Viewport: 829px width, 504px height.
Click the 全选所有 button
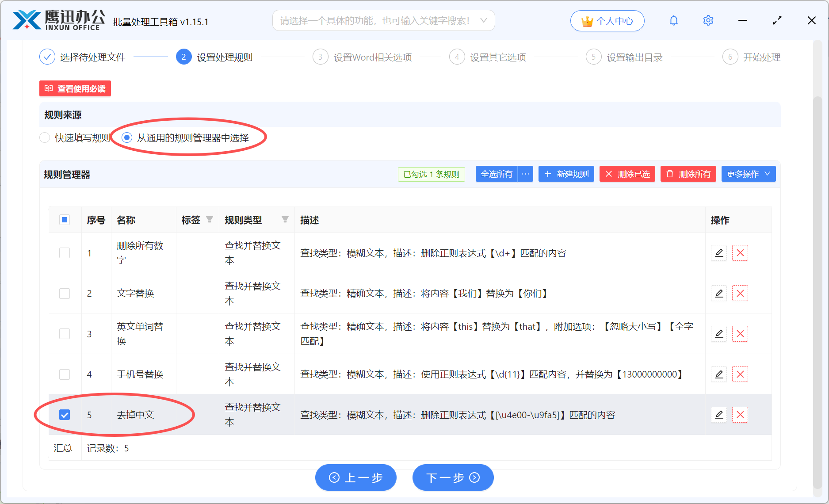click(x=497, y=174)
